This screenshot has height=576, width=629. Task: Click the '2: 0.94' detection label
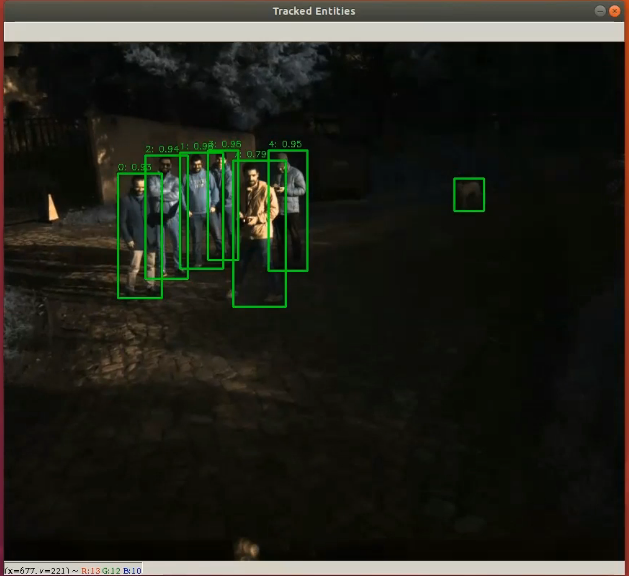[x=162, y=149]
